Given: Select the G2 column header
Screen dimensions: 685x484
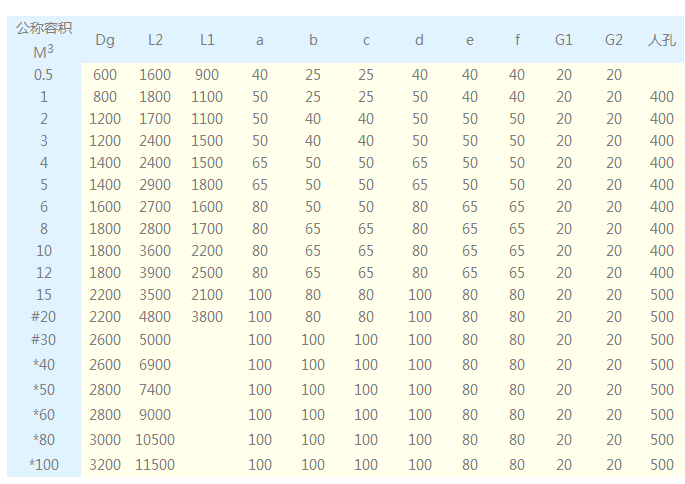Looking at the screenshot, I should (614, 40).
